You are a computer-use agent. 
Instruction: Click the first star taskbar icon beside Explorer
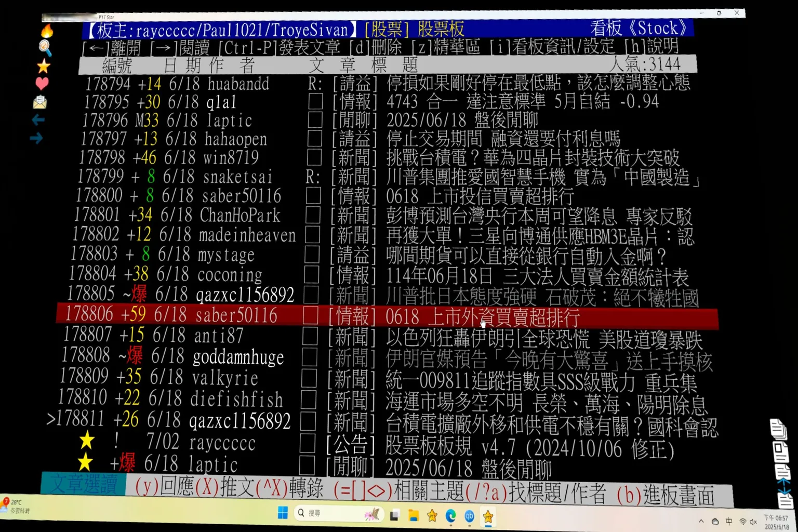coord(432,515)
